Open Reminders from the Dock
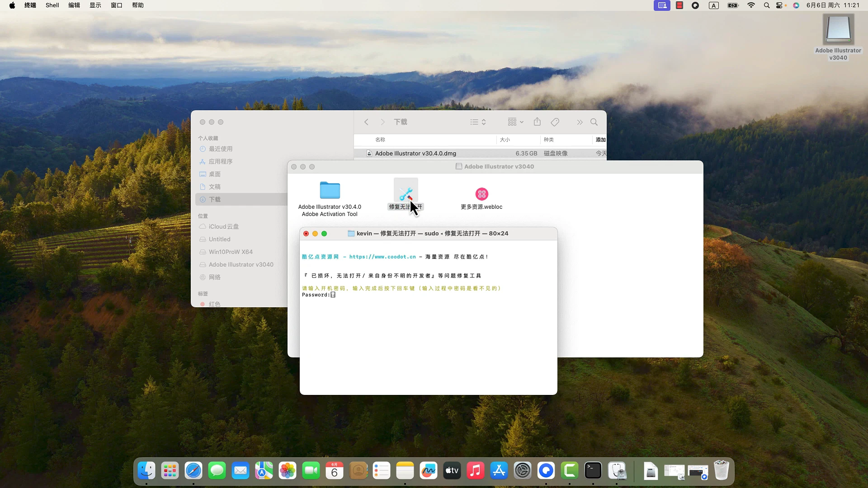The width and height of the screenshot is (868, 488). point(382,471)
